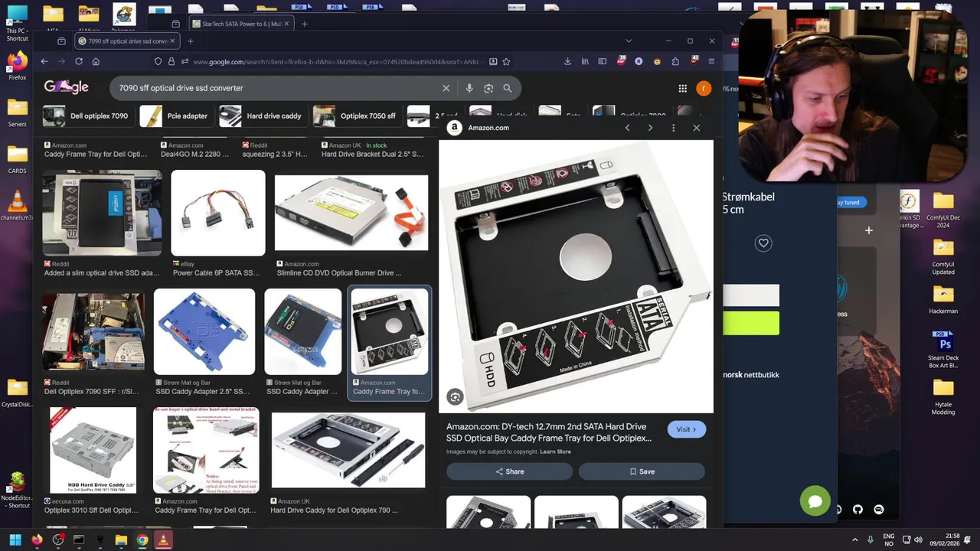Click the tracking protection shield icon
Screen dimensions: 980x551
(x=158, y=61)
